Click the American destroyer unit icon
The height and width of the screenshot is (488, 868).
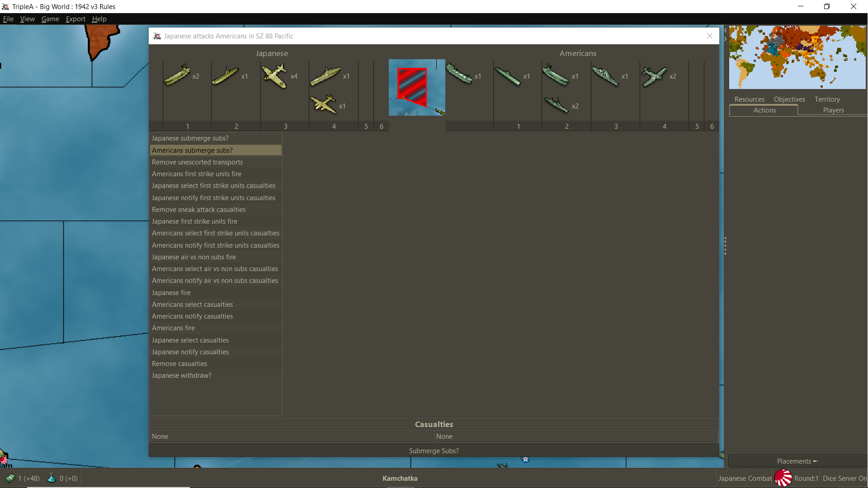[557, 105]
